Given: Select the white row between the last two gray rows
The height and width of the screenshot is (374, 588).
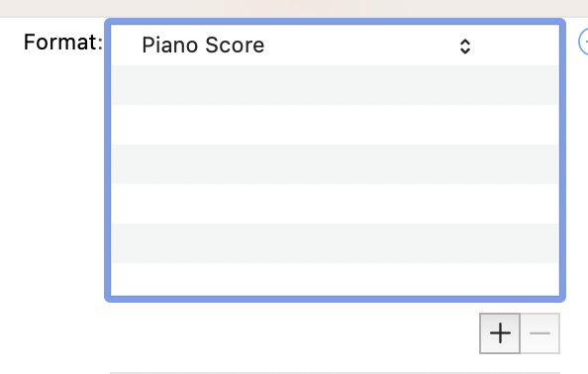Looking at the screenshot, I should (x=335, y=204).
